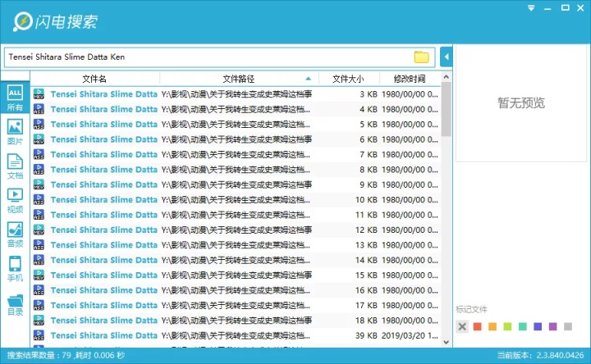Click the 当前版本 2.3.840.0426 version text
This screenshot has width=591, height=364.
[x=540, y=355]
